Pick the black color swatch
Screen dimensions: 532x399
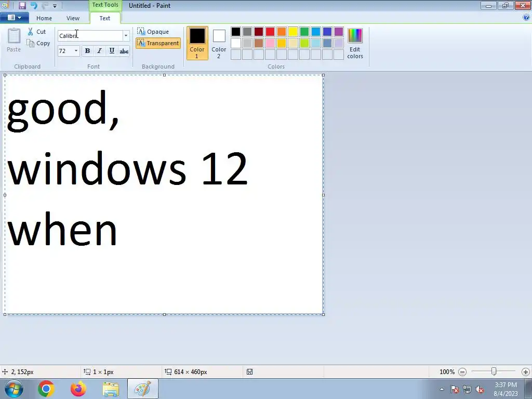(x=236, y=32)
